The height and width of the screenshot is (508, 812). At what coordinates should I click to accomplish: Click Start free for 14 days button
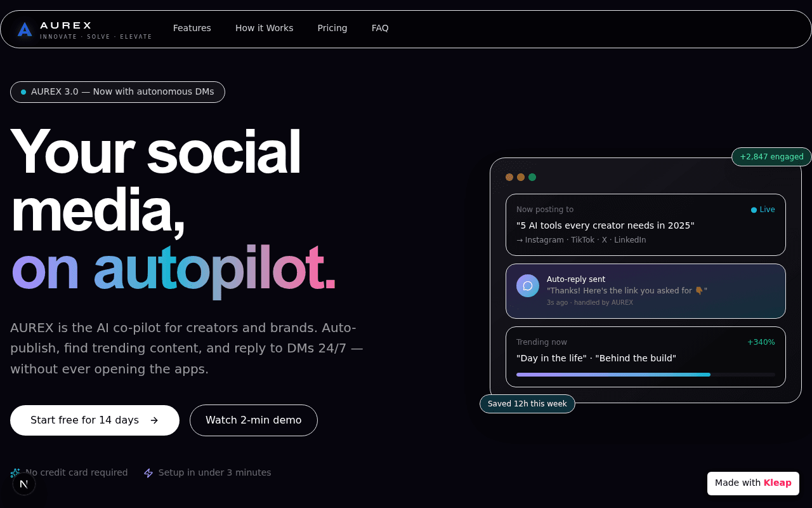point(95,420)
